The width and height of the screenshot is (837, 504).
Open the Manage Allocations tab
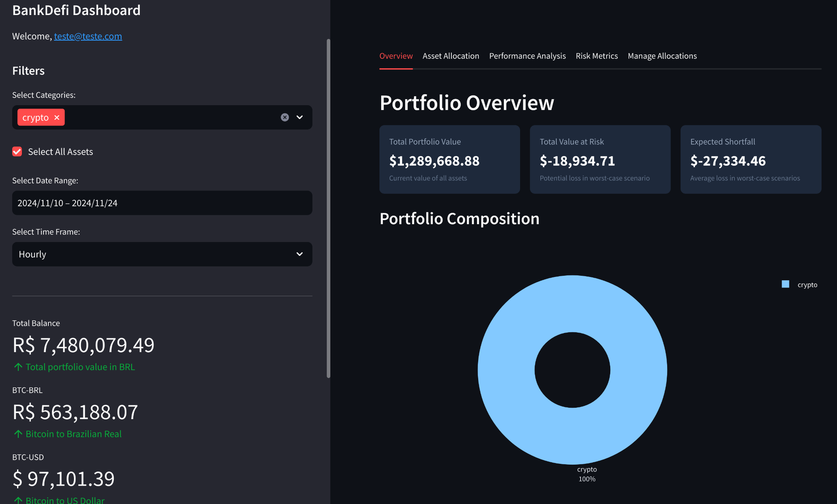coord(662,56)
